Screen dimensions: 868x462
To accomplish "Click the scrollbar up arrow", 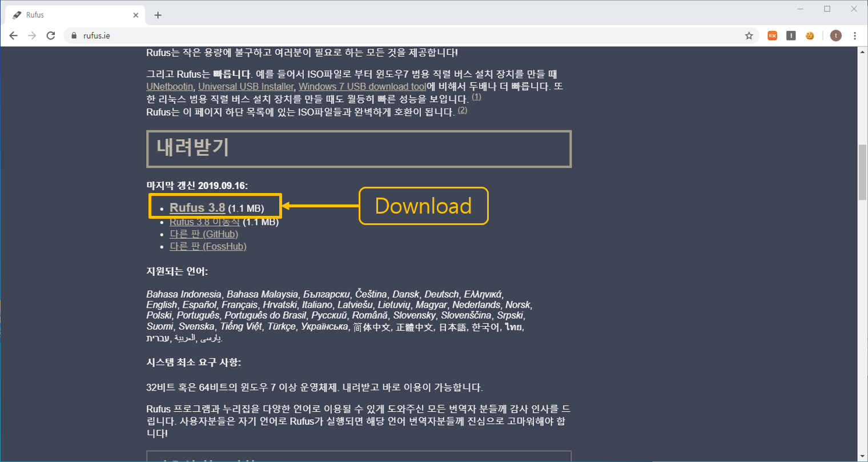I will [862, 52].
